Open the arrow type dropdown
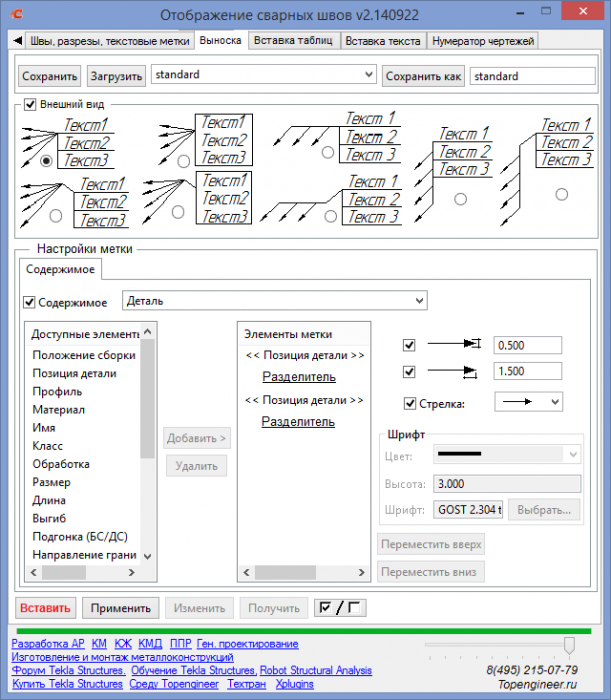 click(x=528, y=402)
